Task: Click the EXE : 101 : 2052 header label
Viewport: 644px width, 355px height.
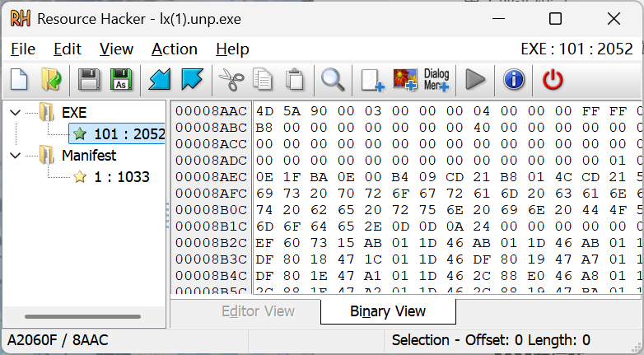Action: [576, 49]
